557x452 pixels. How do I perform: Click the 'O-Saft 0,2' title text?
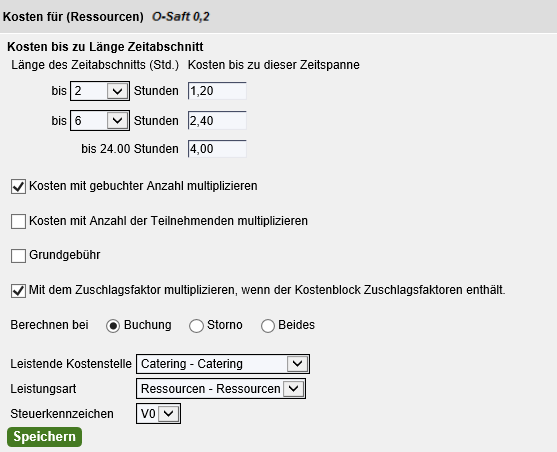[x=180, y=17]
